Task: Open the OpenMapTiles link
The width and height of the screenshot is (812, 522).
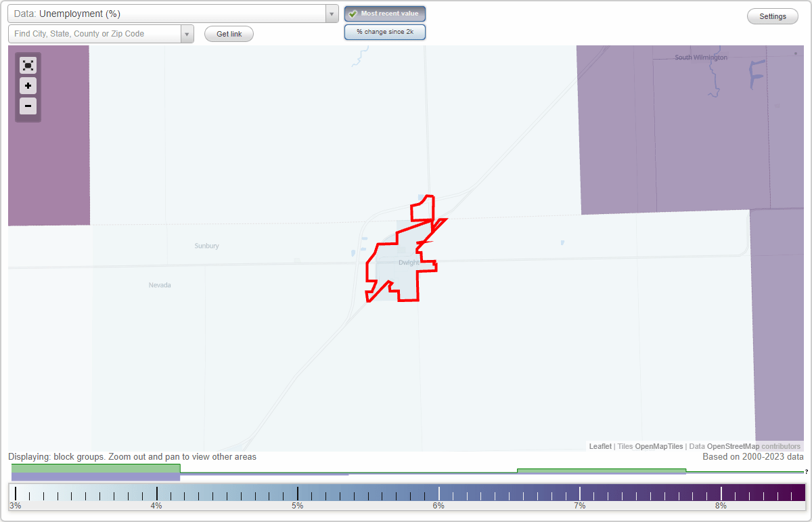Action: 659,446
